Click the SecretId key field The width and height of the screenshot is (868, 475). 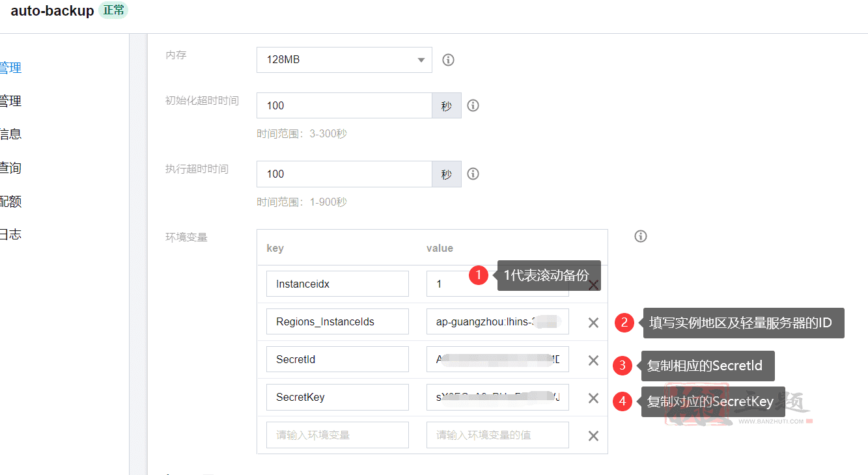click(337, 359)
